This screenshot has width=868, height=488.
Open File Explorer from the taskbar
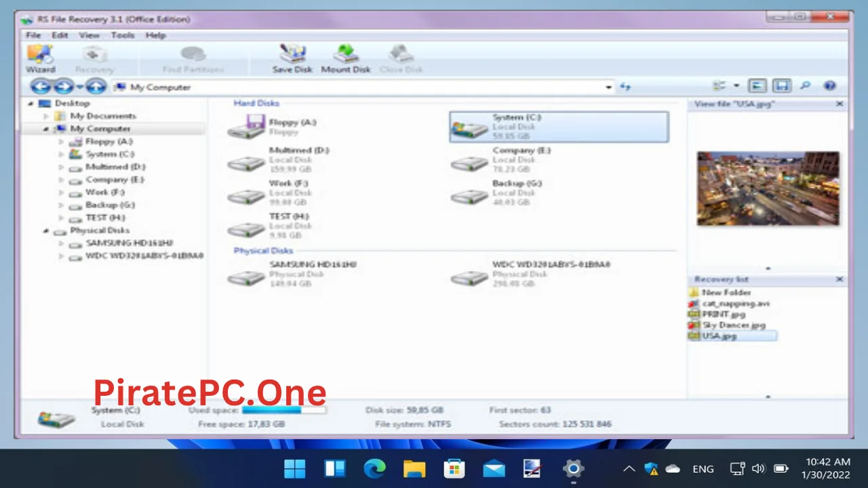coord(414,468)
